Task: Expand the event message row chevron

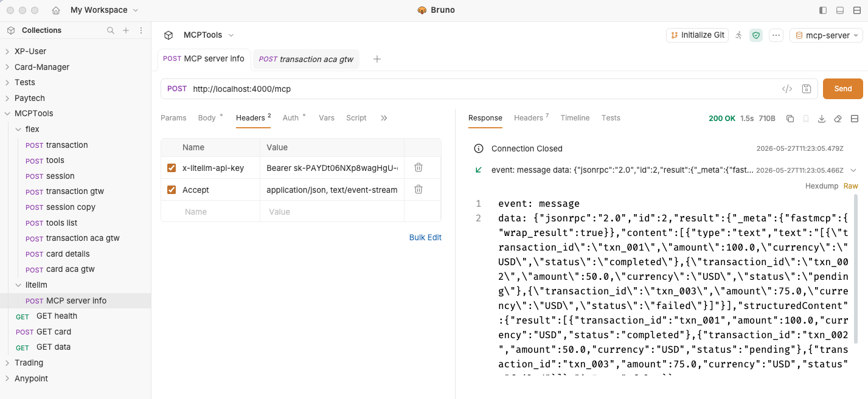Action: click(853, 170)
